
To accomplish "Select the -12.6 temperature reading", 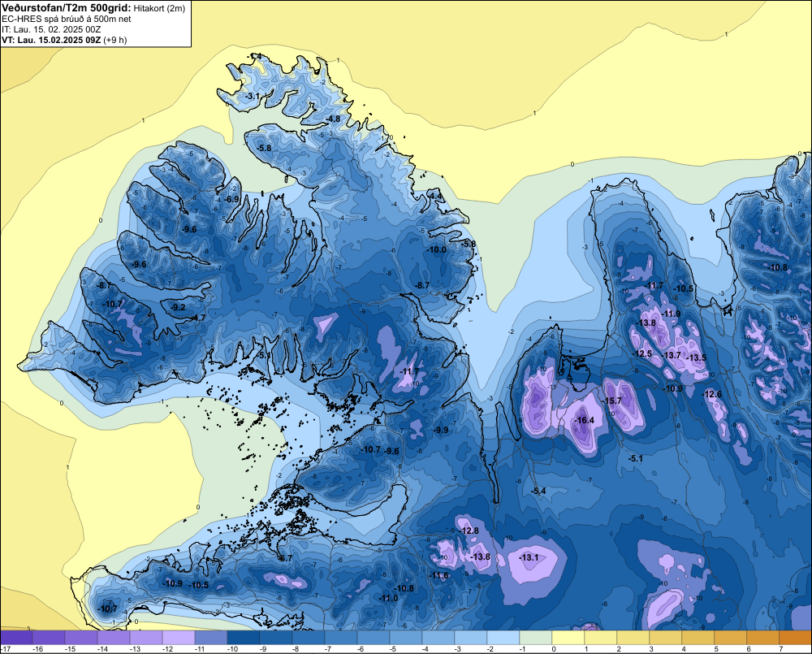I will pos(711,394).
